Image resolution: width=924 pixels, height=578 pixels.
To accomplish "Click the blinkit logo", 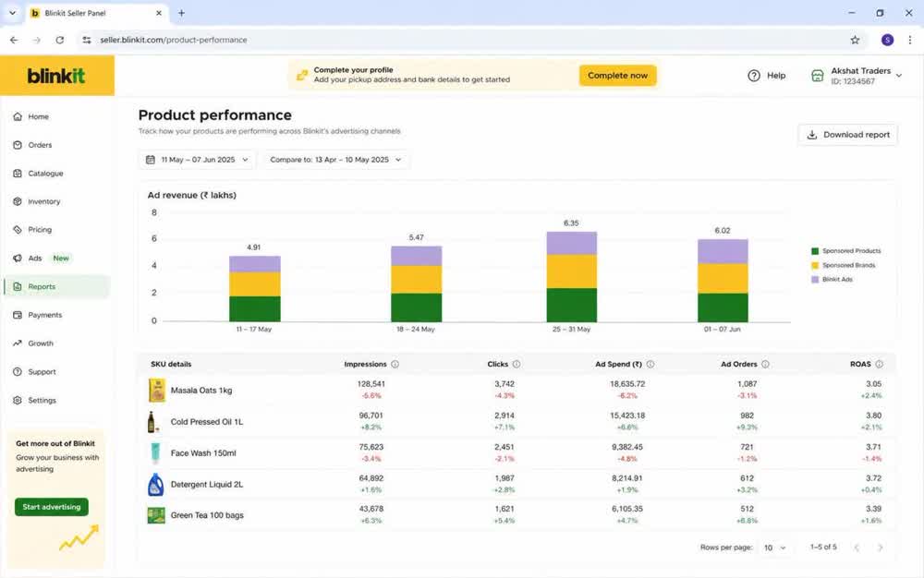I will tap(56, 76).
